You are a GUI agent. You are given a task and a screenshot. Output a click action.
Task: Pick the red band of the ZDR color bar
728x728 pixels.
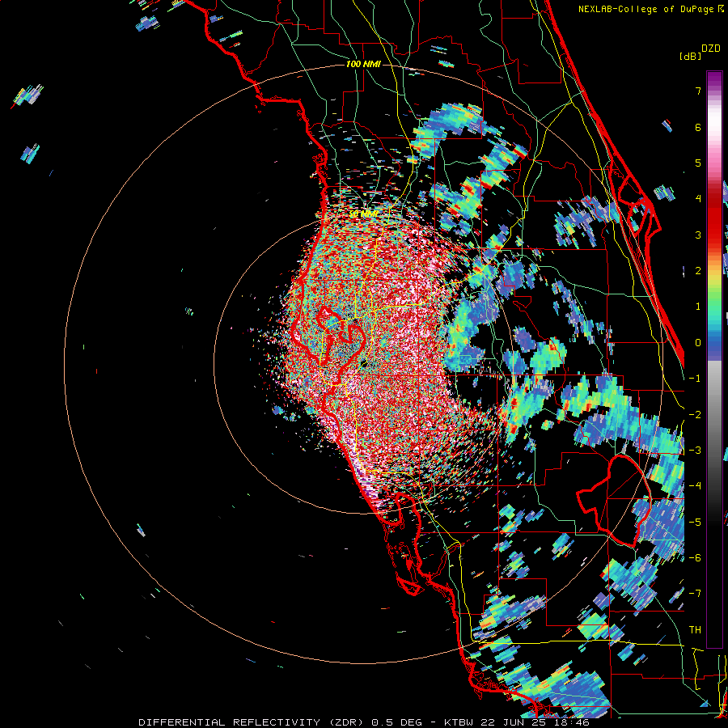(x=714, y=218)
